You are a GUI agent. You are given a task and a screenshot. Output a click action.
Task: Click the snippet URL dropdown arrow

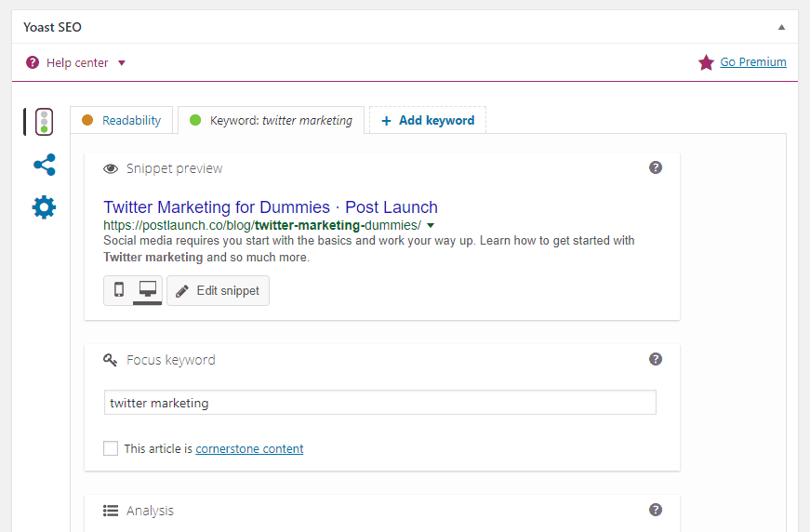(x=431, y=226)
